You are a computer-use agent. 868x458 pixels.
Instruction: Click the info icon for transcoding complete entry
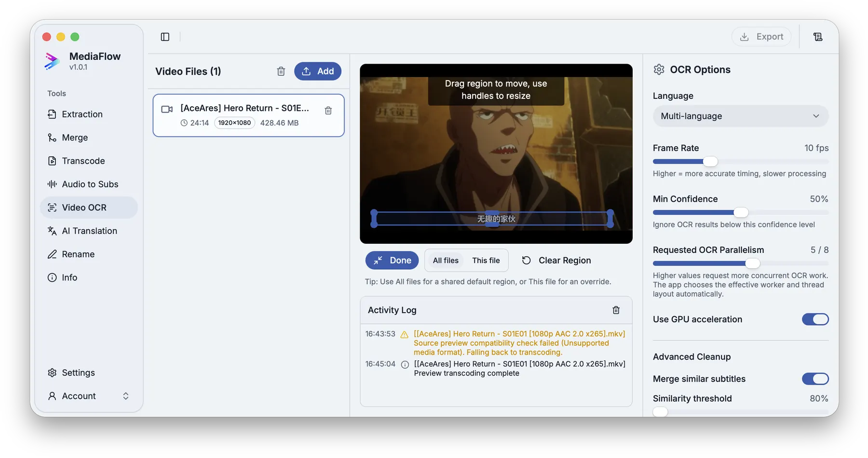click(x=405, y=364)
